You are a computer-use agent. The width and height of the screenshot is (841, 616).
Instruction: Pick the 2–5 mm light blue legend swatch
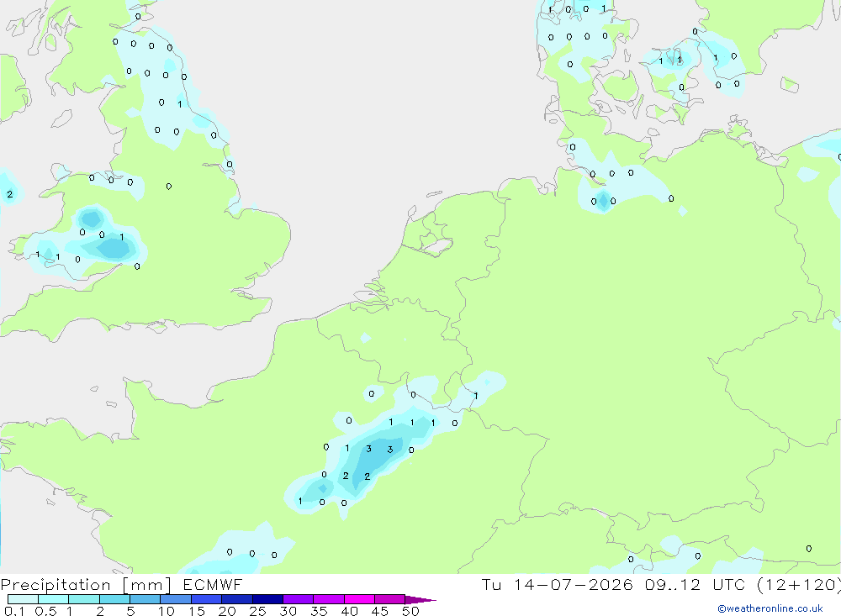(x=114, y=599)
